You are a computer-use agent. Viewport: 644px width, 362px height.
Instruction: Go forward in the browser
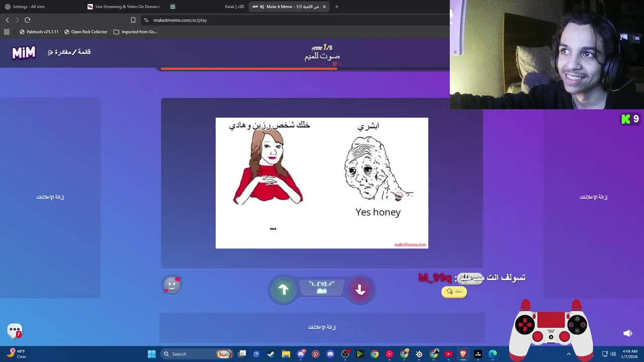click(17, 20)
